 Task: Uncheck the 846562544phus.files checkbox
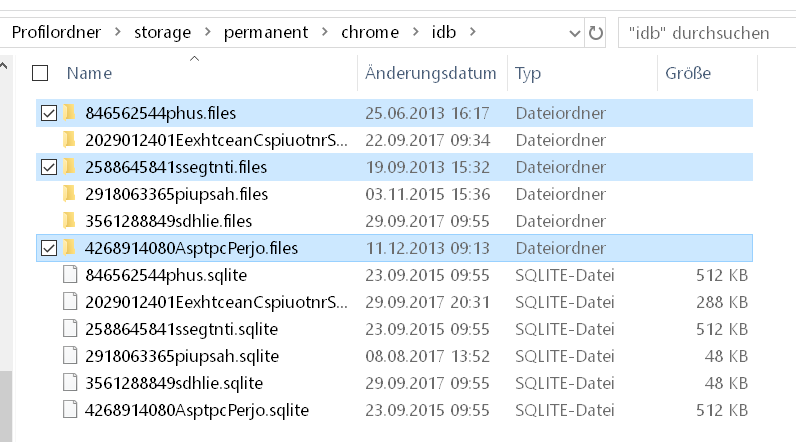click(x=48, y=113)
